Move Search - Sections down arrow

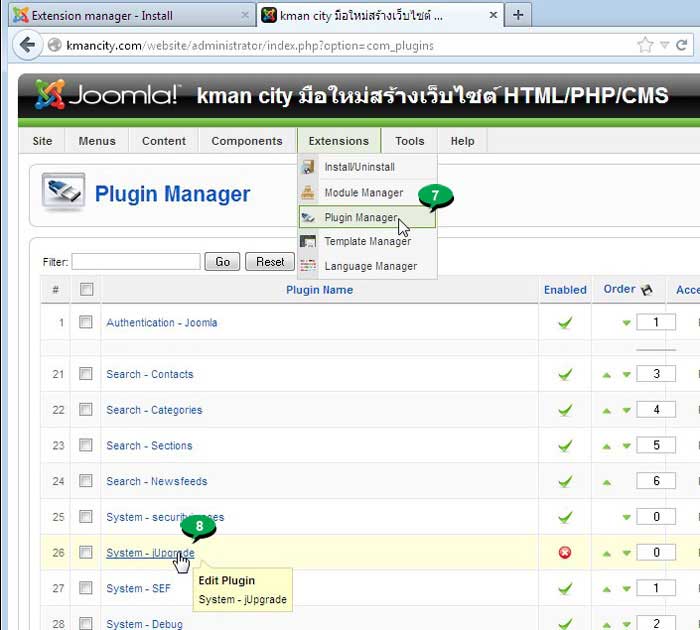coord(626,446)
